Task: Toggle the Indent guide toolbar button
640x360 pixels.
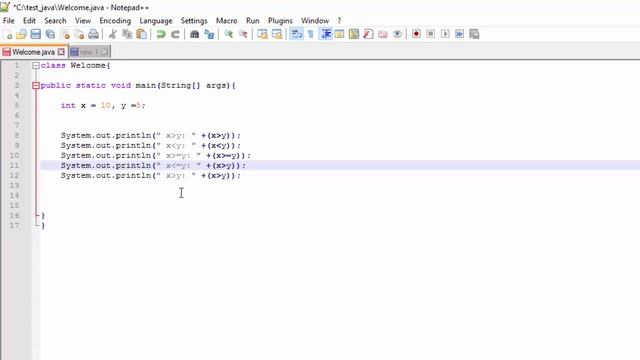Action: 326,34
